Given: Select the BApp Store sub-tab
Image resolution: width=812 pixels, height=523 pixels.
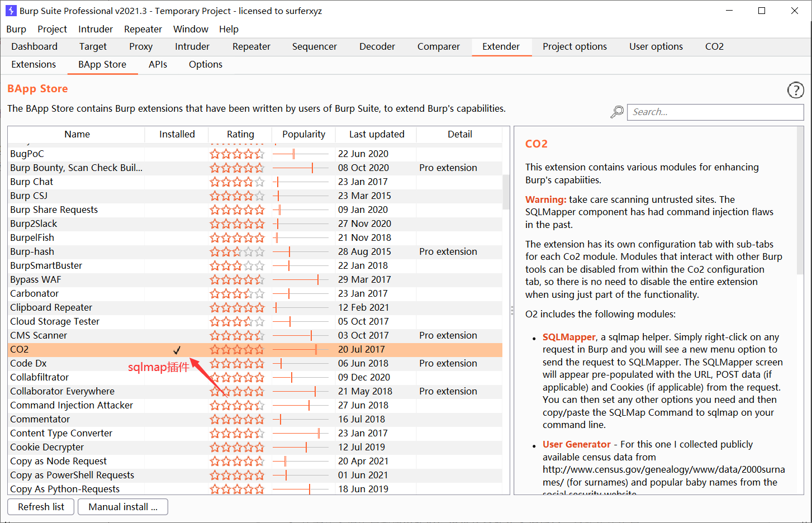Looking at the screenshot, I should [x=102, y=64].
